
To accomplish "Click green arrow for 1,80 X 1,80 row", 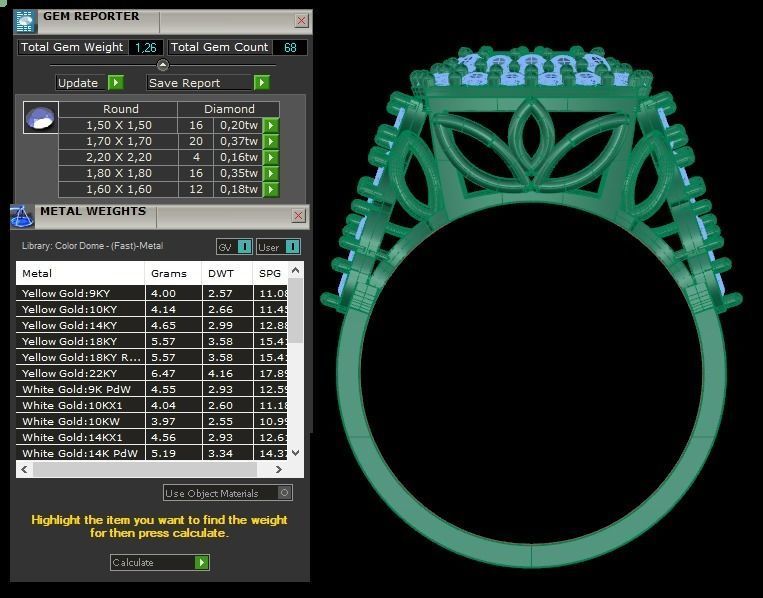I will point(271,174).
